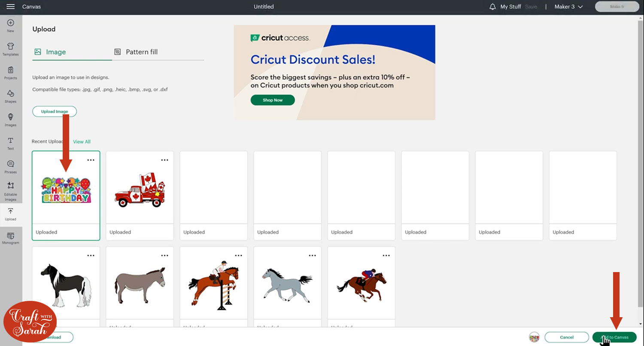Screen dimensions: 644x346
Task: Open the hamburger main menu
Action: (x=10, y=7)
